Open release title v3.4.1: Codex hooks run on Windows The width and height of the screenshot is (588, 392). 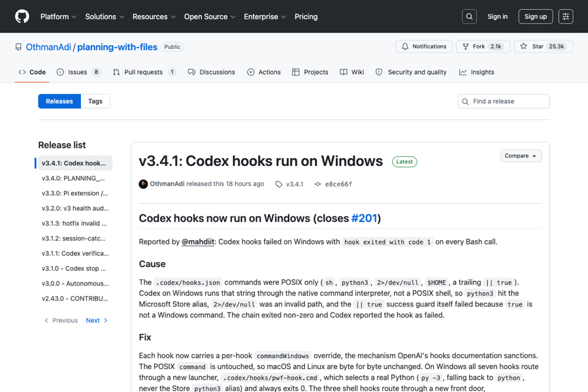261,161
